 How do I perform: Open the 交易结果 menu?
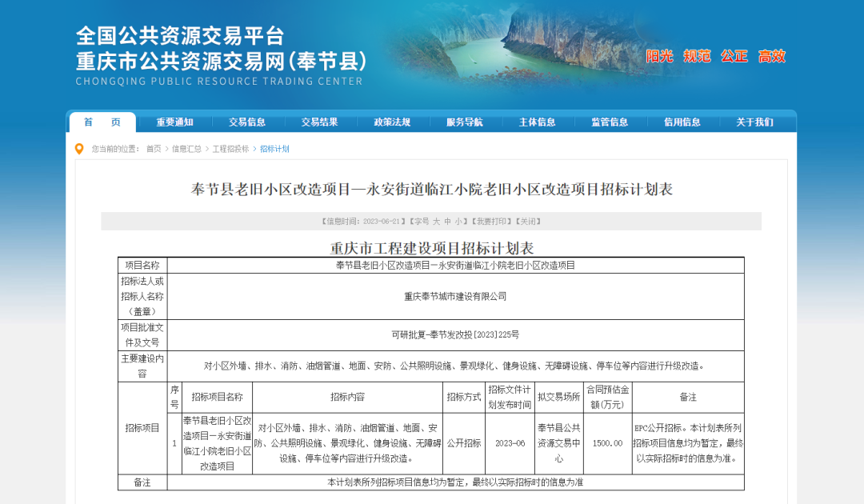(319, 122)
